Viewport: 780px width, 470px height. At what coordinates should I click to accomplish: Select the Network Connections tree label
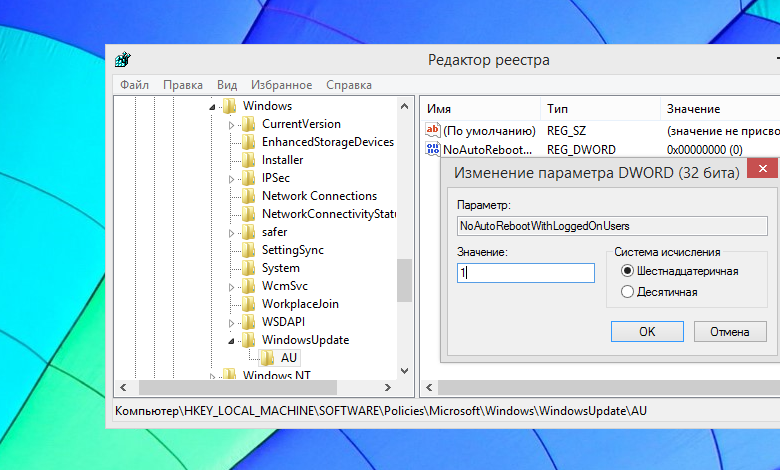pos(319,195)
